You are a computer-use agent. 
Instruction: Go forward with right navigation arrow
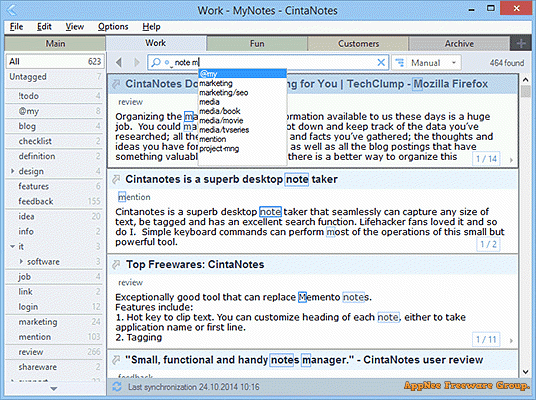coord(137,62)
